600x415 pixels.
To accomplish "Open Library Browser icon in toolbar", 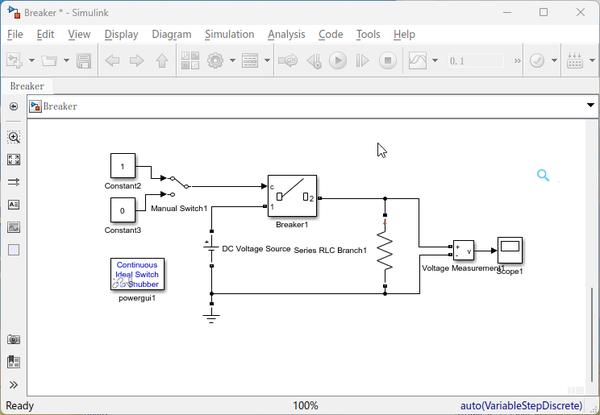I will click(190, 60).
